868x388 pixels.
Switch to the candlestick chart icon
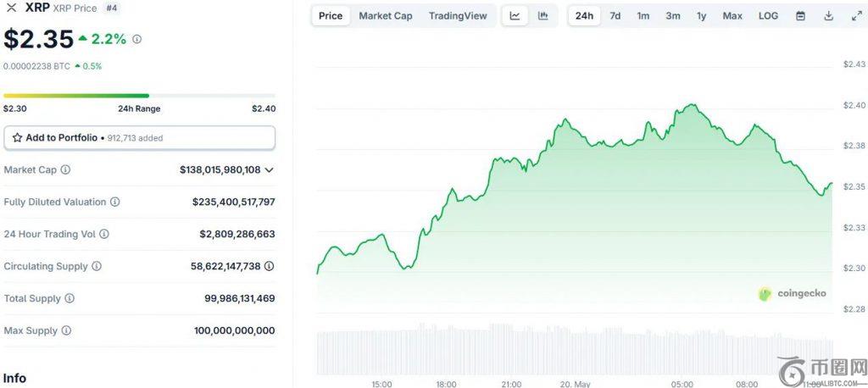tap(542, 16)
